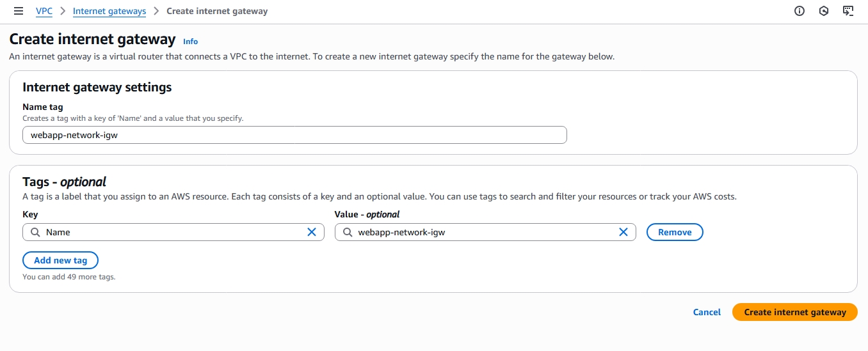Image resolution: width=868 pixels, height=351 pixels.
Task: Remove the Name tag row
Action: [675, 232]
